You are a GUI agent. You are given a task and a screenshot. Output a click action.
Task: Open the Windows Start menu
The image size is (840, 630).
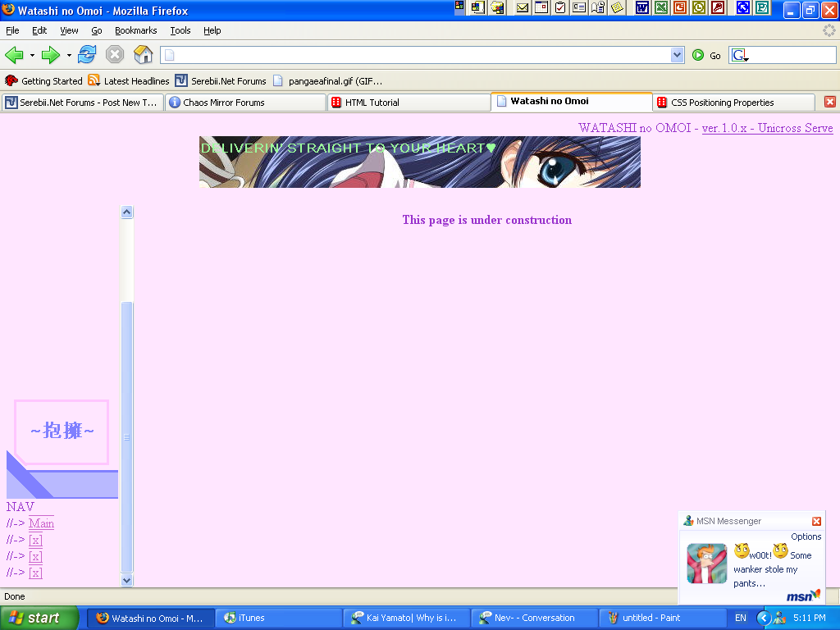coord(39,618)
